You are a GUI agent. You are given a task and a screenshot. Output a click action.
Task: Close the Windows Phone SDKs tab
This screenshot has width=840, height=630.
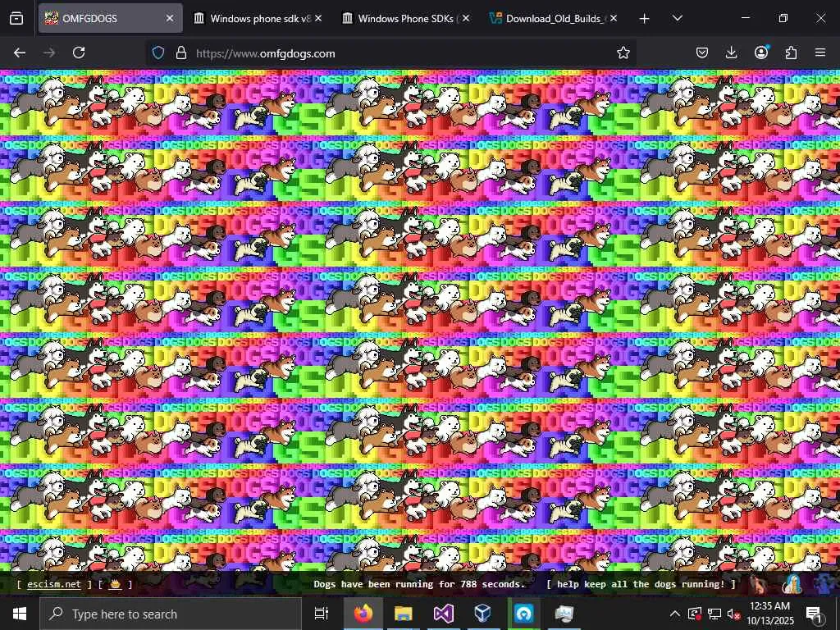[466, 18]
